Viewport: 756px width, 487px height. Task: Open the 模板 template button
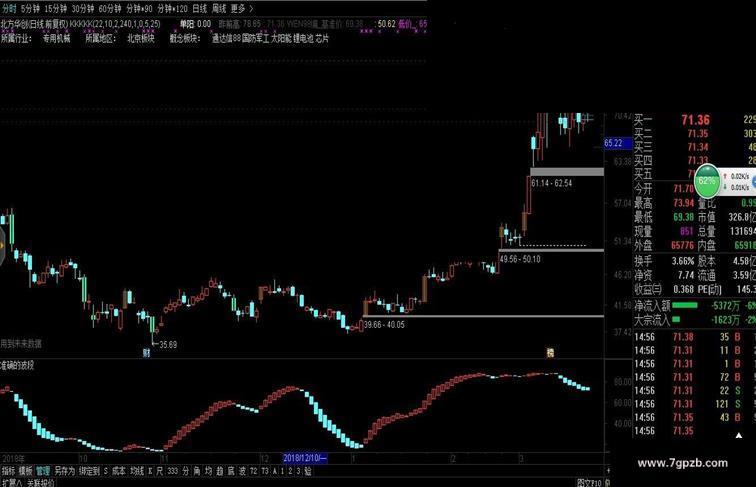click(25, 471)
